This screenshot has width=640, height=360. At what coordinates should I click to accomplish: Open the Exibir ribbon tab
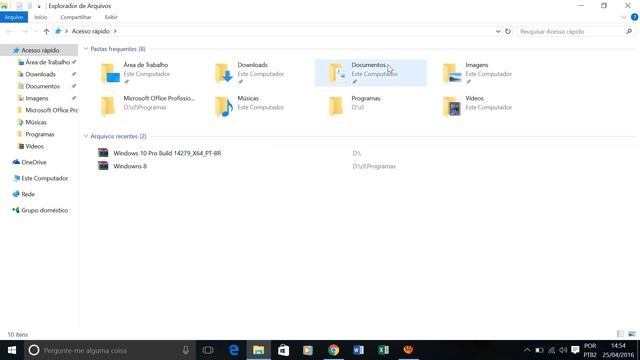pyautogui.click(x=111, y=17)
